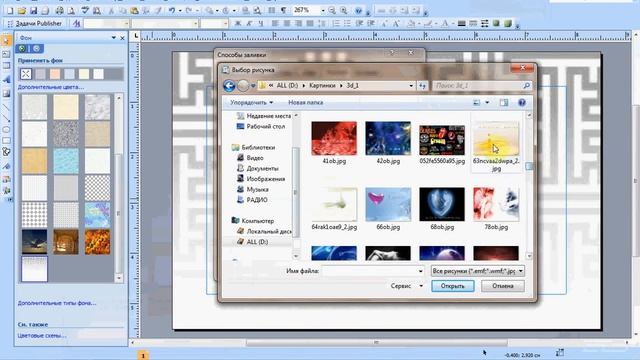Screen dimensions: 640x360
Task: Select the Oval shape tool
Action: tap(6, 130)
